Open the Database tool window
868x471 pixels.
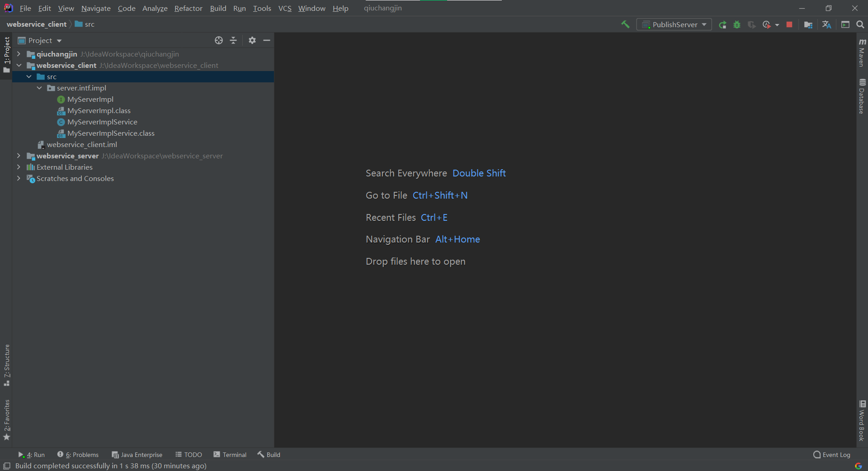[862, 95]
